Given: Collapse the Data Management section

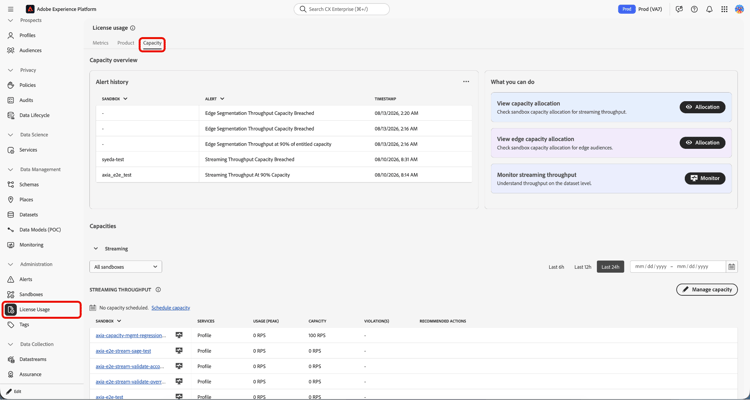Looking at the screenshot, I should (11, 169).
